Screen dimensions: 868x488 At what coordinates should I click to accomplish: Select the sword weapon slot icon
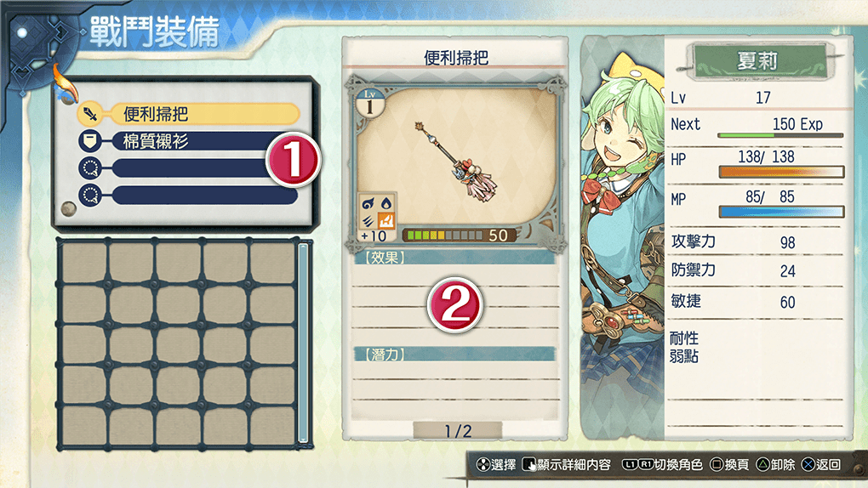89,114
